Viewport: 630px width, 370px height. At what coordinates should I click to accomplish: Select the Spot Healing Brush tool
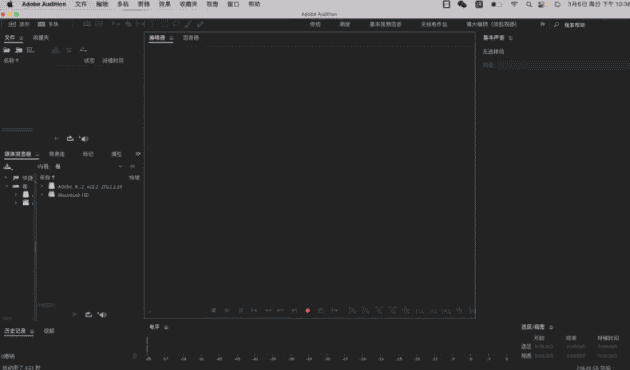click(200, 25)
